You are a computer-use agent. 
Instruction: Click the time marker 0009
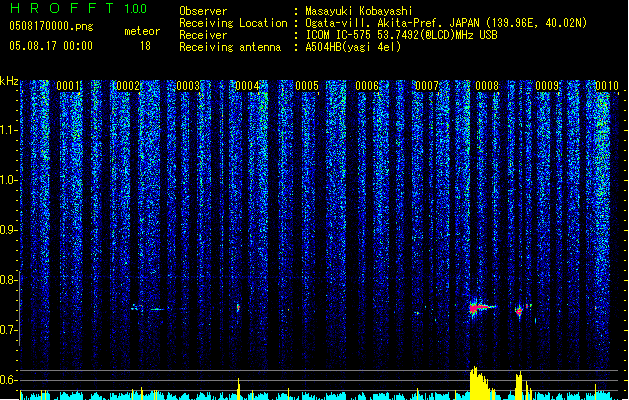[x=547, y=85]
